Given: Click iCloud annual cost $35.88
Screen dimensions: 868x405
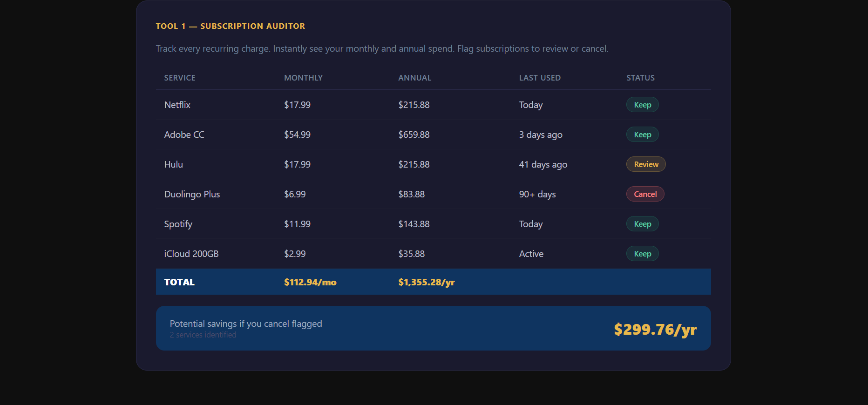Looking at the screenshot, I should (x=411, y=254).
